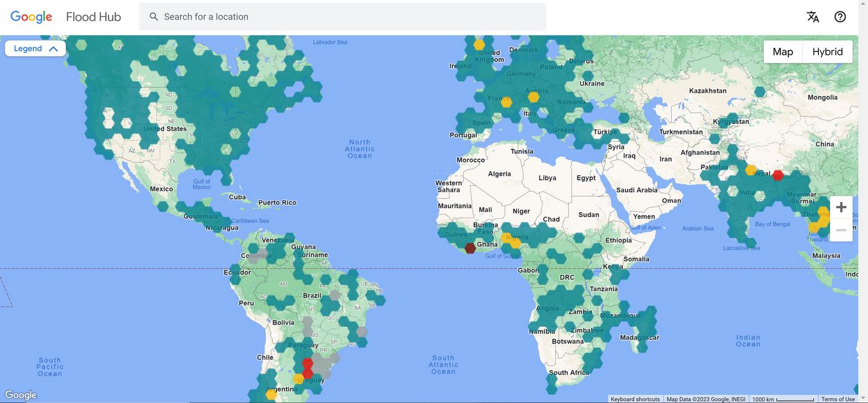Select the red hexagon over Nepal

(777, 175)
